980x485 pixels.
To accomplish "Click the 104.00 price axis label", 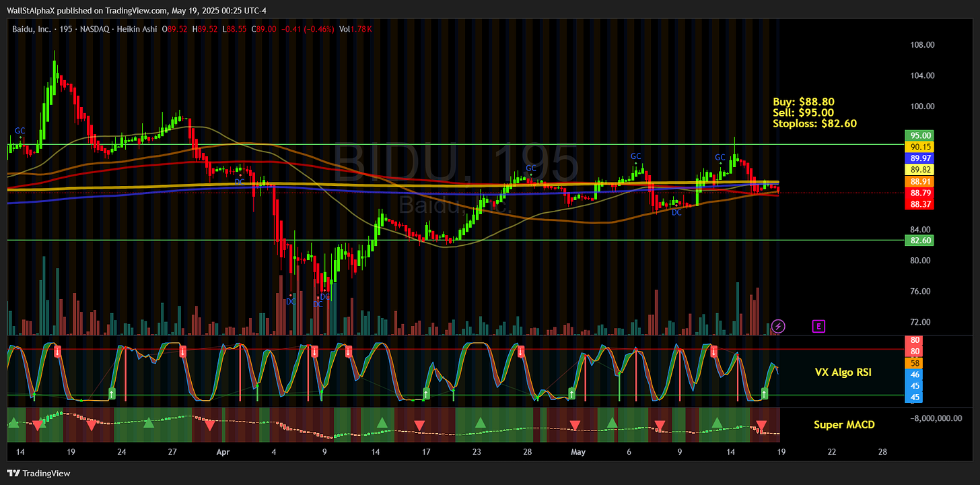I will 922,75.
